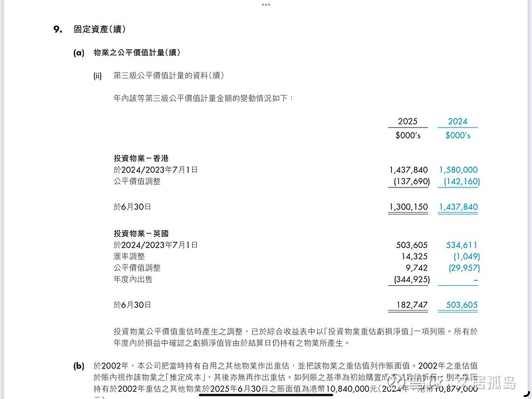Select the line 投資物業-英國

click(143, 233)
